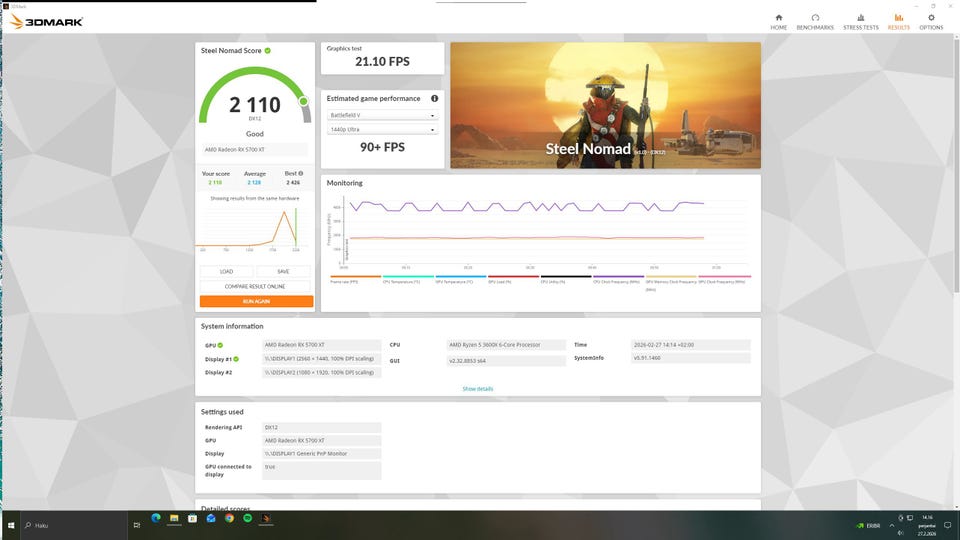
Task: Switch to the Results tab
Action: coord(898,22)
